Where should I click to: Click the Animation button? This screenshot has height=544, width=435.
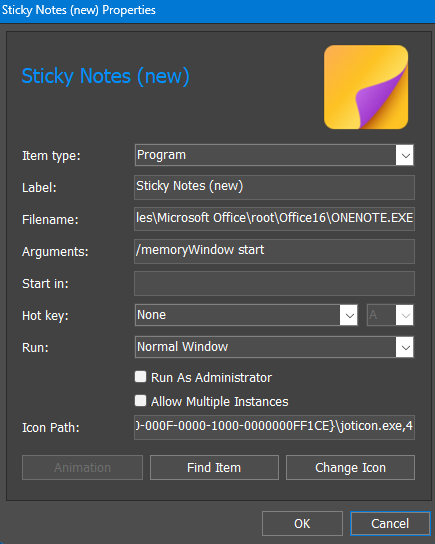coord(83,468)
